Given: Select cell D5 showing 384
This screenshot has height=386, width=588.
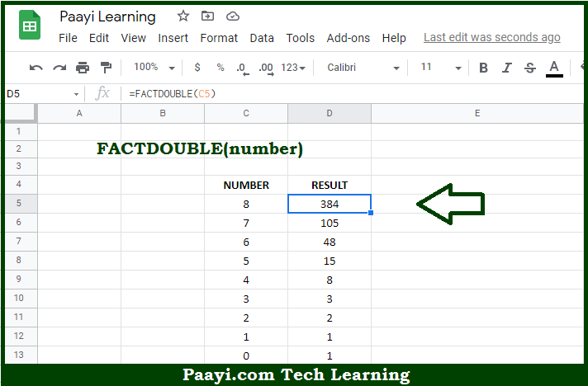Looking at the screenshot, I should coord(330,204).
